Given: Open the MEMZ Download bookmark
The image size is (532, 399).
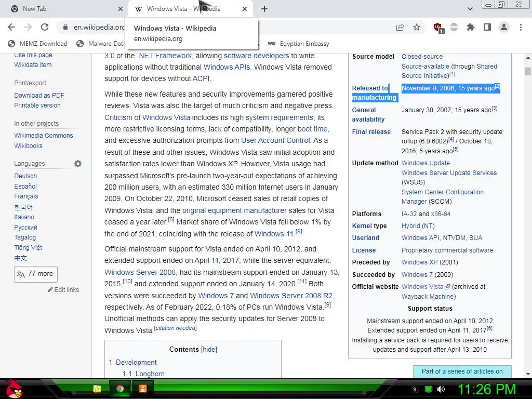Looking at the screenshot, I should pos(37,44).
